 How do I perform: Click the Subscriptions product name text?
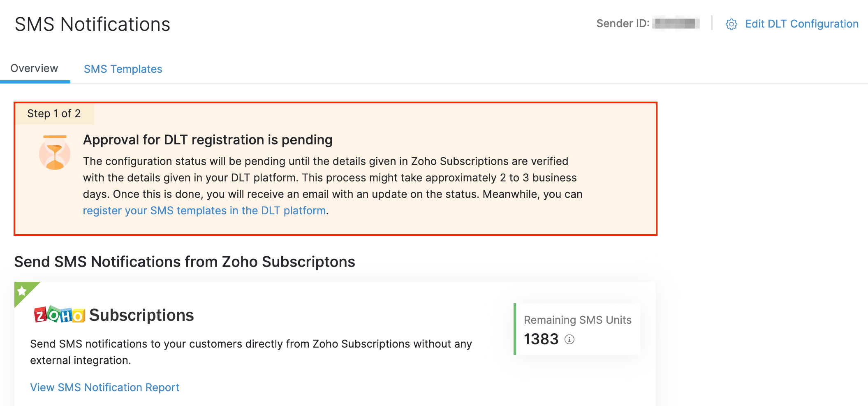[x=141, y=316]
